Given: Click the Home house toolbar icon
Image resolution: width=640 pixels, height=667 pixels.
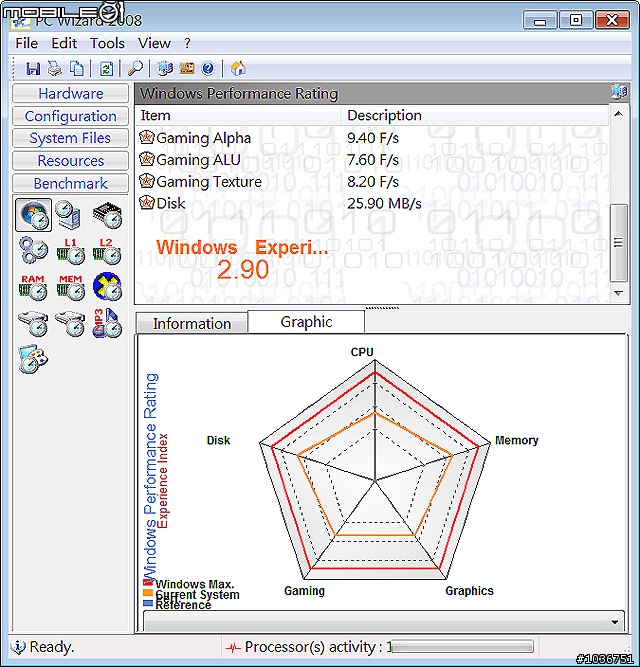Looking at the screenshot, I should click(238, 68).
